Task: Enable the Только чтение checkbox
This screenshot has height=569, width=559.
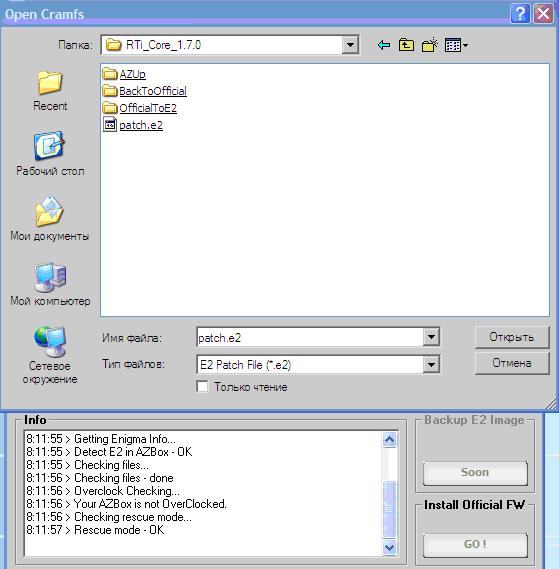Action: tap(202, 386)
